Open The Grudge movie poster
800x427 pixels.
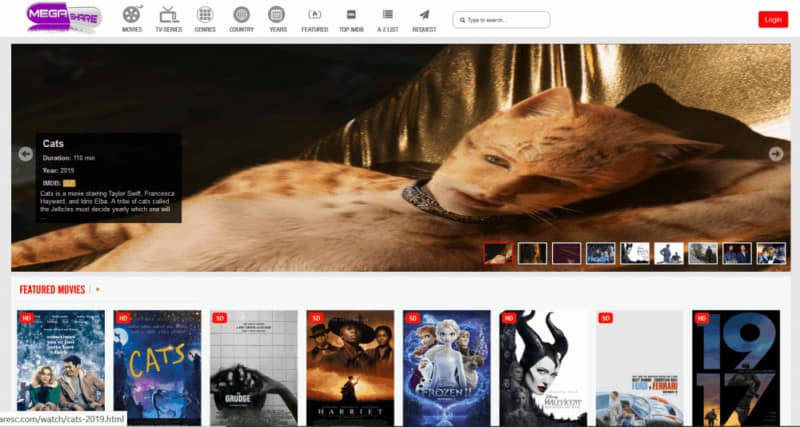(254, 368)
